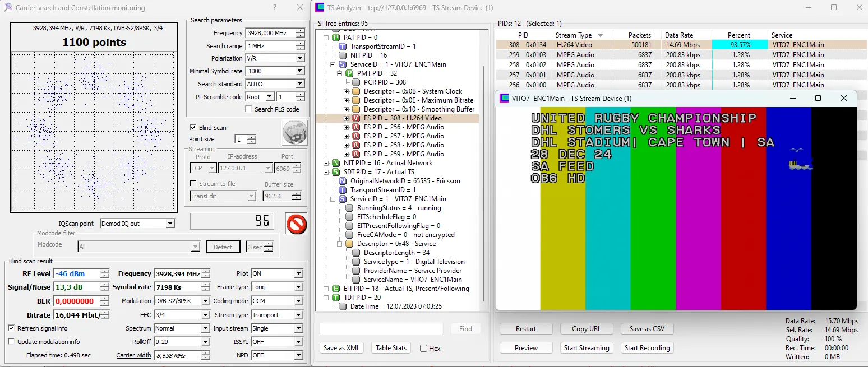Click the Save as XML button
868x367 pixels.
point(341,348)
